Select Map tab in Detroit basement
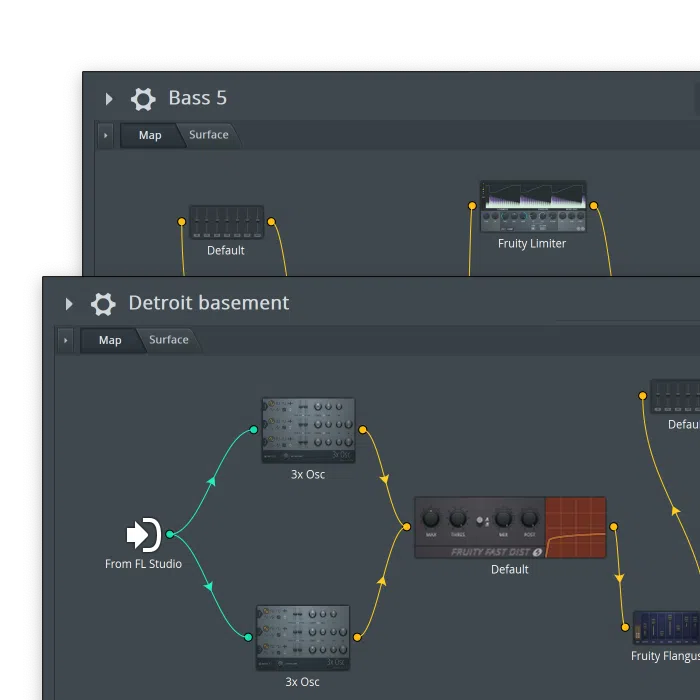This screenshot has height=700, width=700. coord(110,340)
